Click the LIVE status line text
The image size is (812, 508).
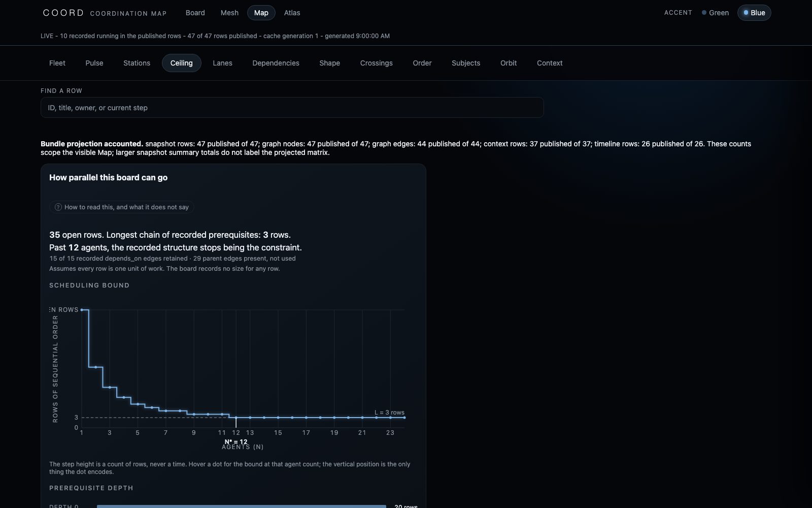(x=215, y=36)
